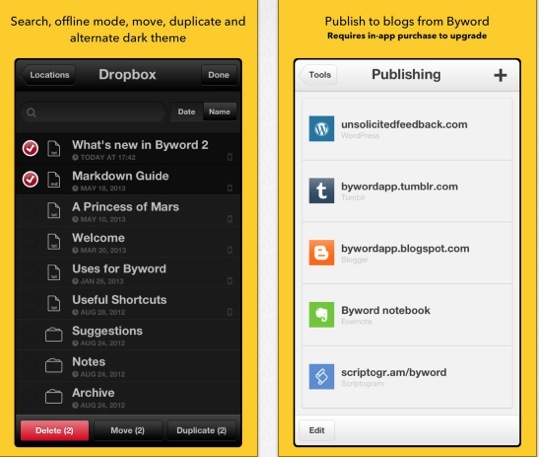The image size is (539, 457).
Task: Select checkbox beside Suggestions folder
Action: coord(30,334)
